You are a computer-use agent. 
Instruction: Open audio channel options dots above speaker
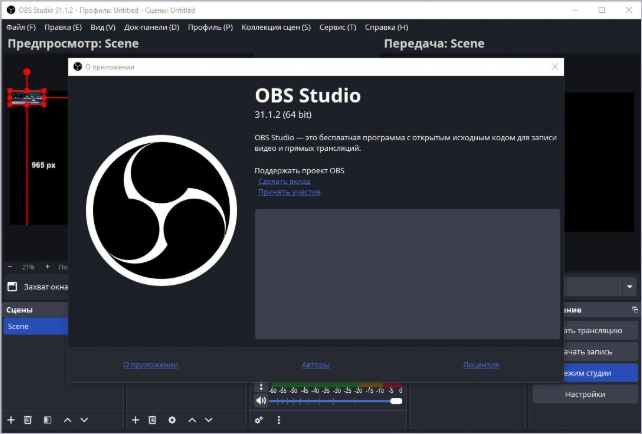pos(261,387)
